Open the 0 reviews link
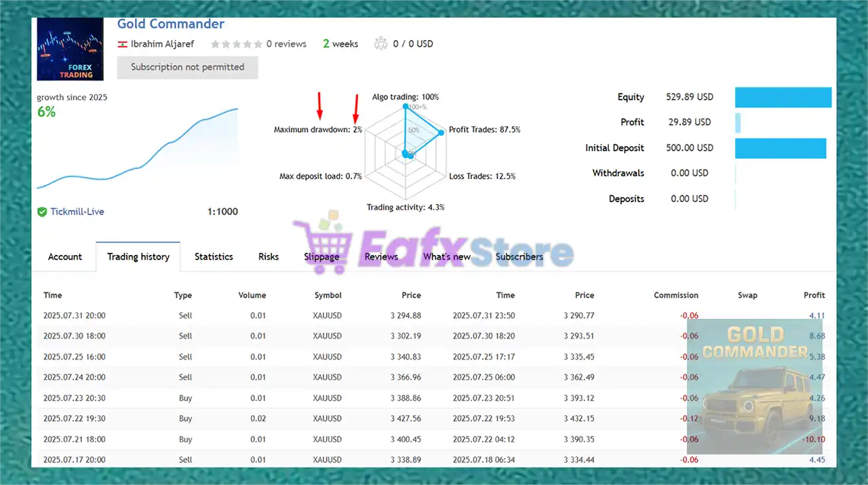Image resolution: width=868 pixels, height=485 pixels. point(286,43)
